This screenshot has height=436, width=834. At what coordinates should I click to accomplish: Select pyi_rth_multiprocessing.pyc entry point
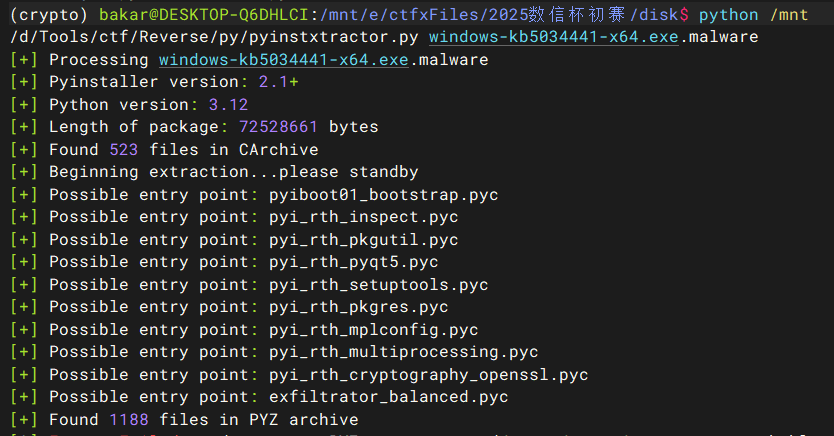pyautogui.click(x=403, y=352)
